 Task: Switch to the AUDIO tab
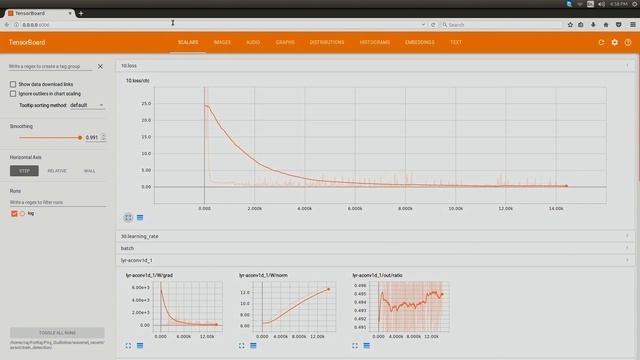253,42
